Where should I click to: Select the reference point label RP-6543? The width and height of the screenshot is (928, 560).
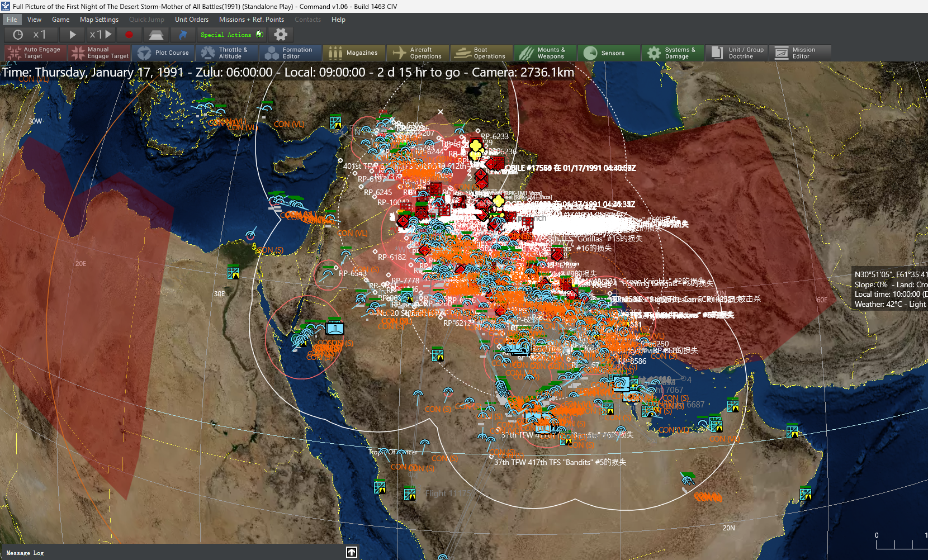pyautogui.click(x=353, y=273)
